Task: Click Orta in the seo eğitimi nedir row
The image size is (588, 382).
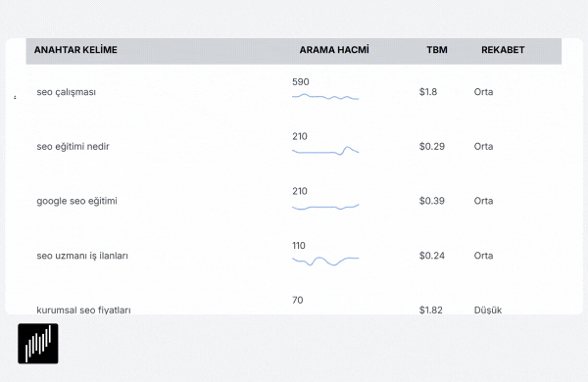Action: (x=483, y=147)
